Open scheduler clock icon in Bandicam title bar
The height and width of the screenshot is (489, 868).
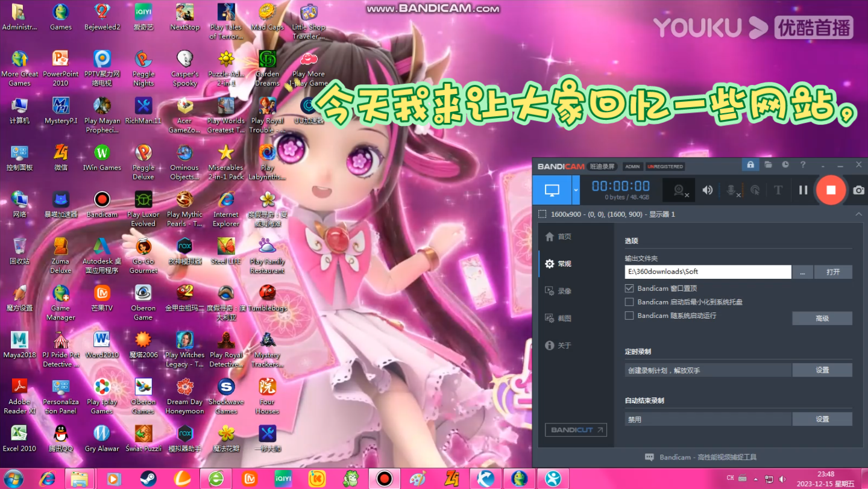click(785, 165)
